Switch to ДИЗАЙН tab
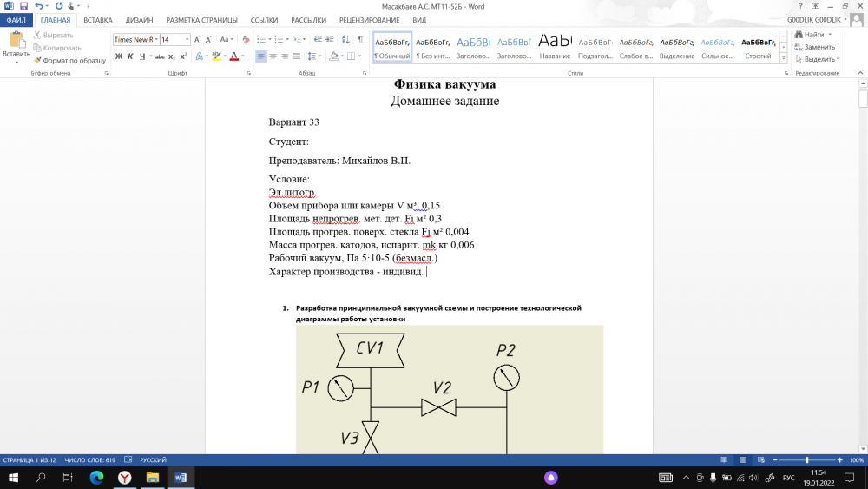 (139, 20)
